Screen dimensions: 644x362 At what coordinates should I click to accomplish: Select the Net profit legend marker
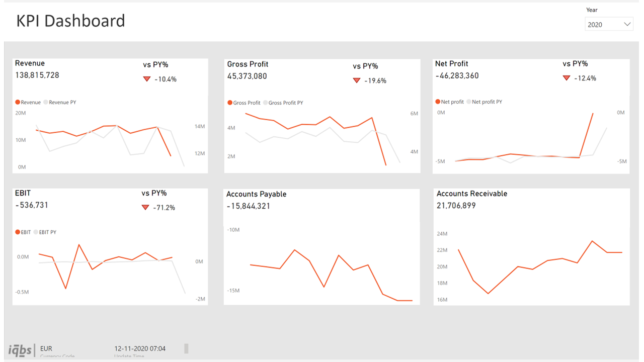(438, 102)
